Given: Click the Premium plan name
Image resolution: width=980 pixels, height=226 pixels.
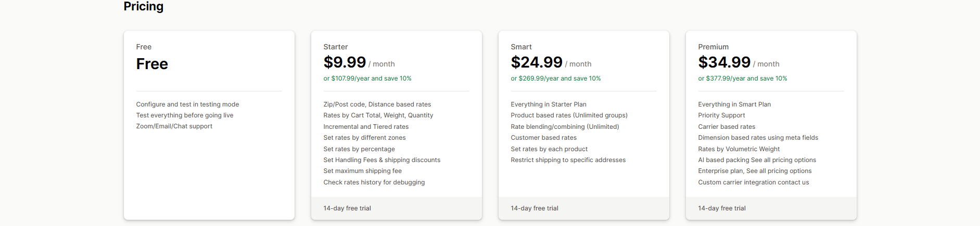Looking at the screenshot, I should pos(714,47).
